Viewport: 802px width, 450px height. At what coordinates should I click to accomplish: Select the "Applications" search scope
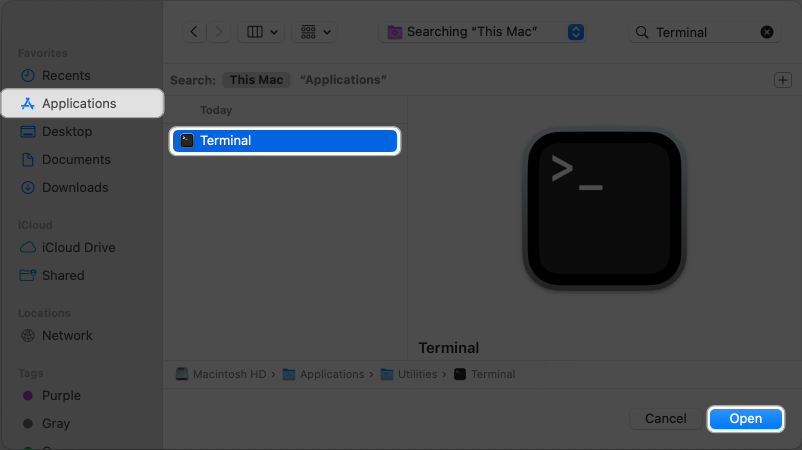pos(343,80)
